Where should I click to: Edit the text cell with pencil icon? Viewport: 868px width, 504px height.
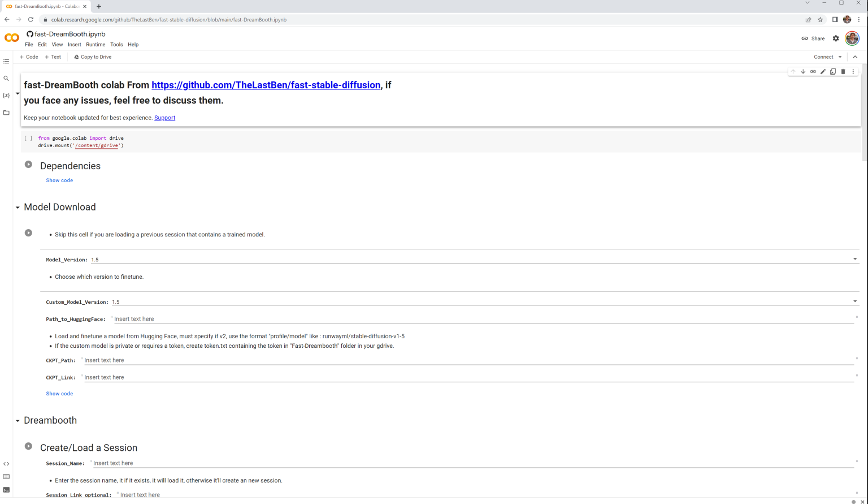(823, 72)
